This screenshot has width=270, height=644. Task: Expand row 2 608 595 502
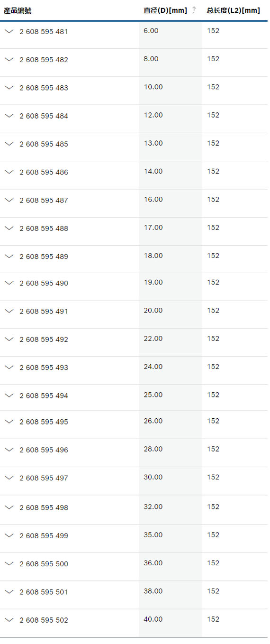pyautogui.click(x=9, y=619)
